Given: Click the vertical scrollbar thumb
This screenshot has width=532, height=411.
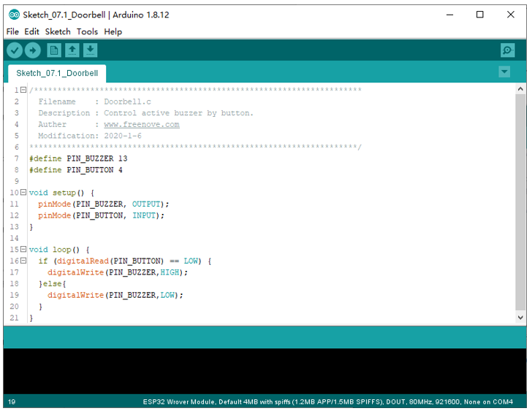Looking at the screenshot, I should click(x=520, y=202).
